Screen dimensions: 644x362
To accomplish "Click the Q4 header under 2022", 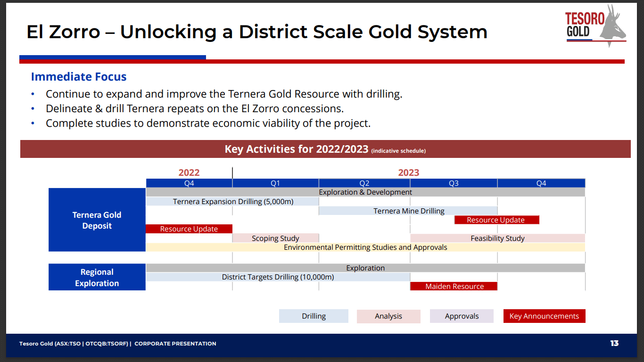I will (189, 183).
